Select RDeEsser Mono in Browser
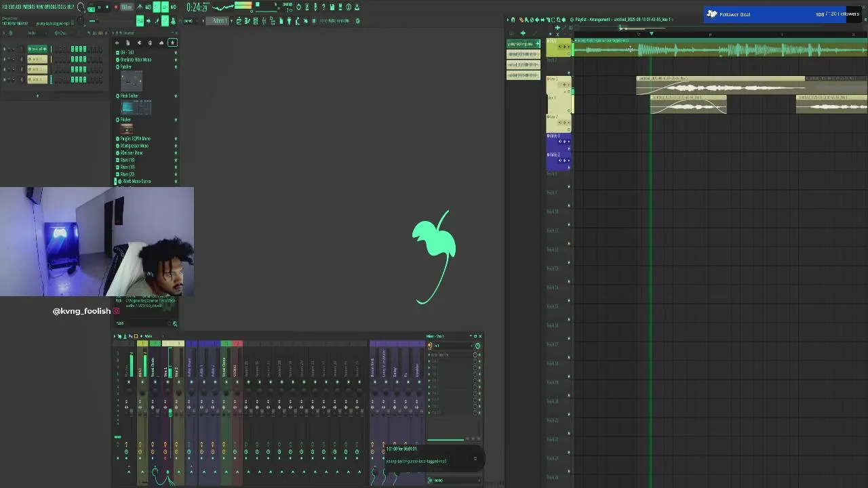 (x=130, y=152)
